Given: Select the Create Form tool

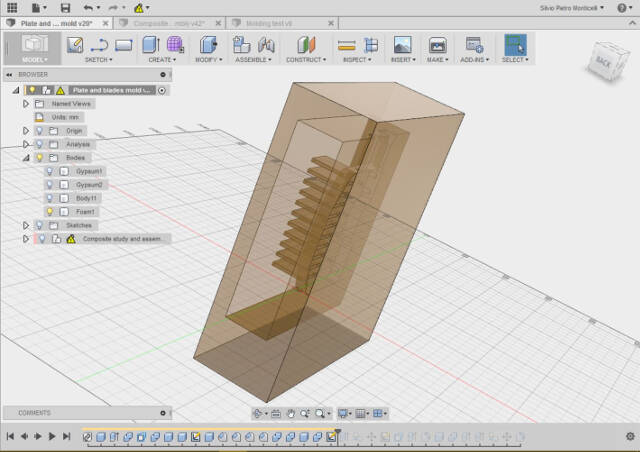Looking at the screenshot, I should (x=175, y=45).
